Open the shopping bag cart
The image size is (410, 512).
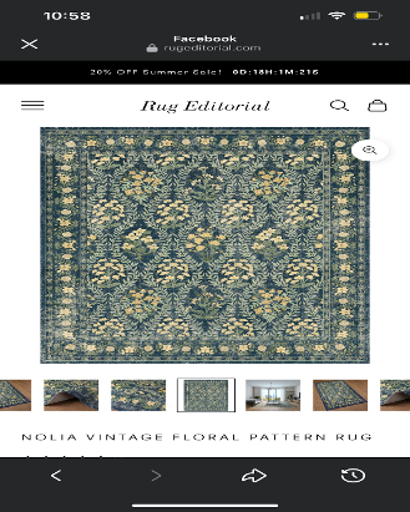pos(377,105)
